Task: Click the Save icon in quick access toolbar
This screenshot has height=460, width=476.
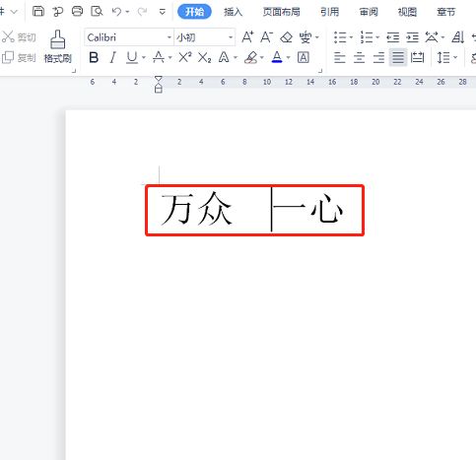Action: [38, 12]
